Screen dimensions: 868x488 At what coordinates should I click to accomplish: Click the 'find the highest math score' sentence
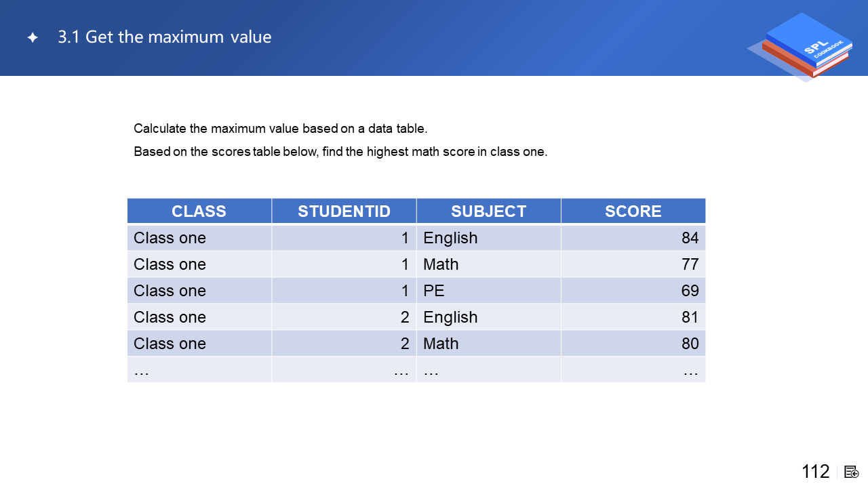pyautogui.click(x=340, y=152)
